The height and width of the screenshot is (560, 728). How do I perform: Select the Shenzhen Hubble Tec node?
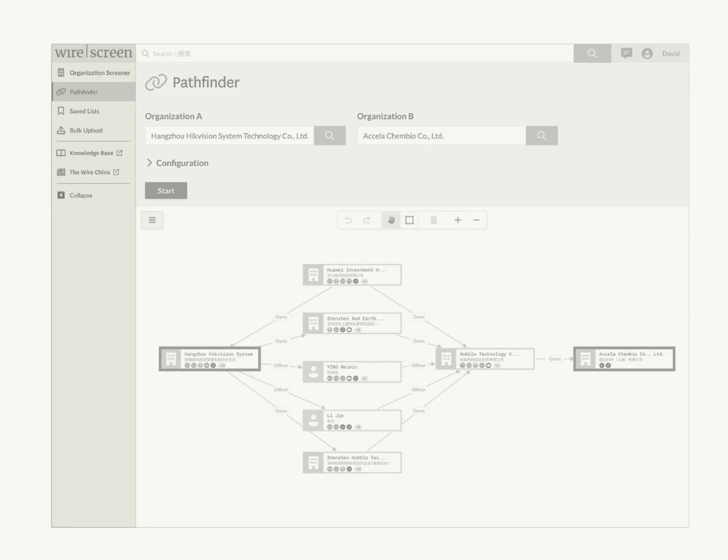pyautogui.click(x=352, y=462)
